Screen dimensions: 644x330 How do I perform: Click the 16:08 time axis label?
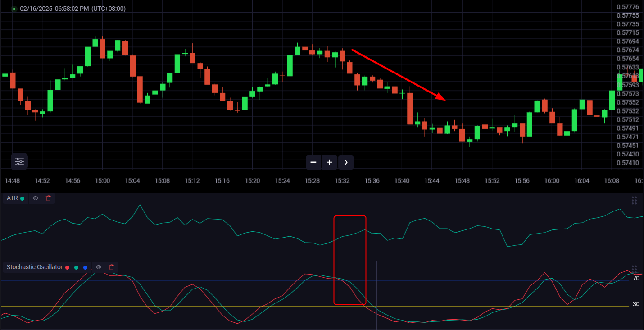(612, 181)
